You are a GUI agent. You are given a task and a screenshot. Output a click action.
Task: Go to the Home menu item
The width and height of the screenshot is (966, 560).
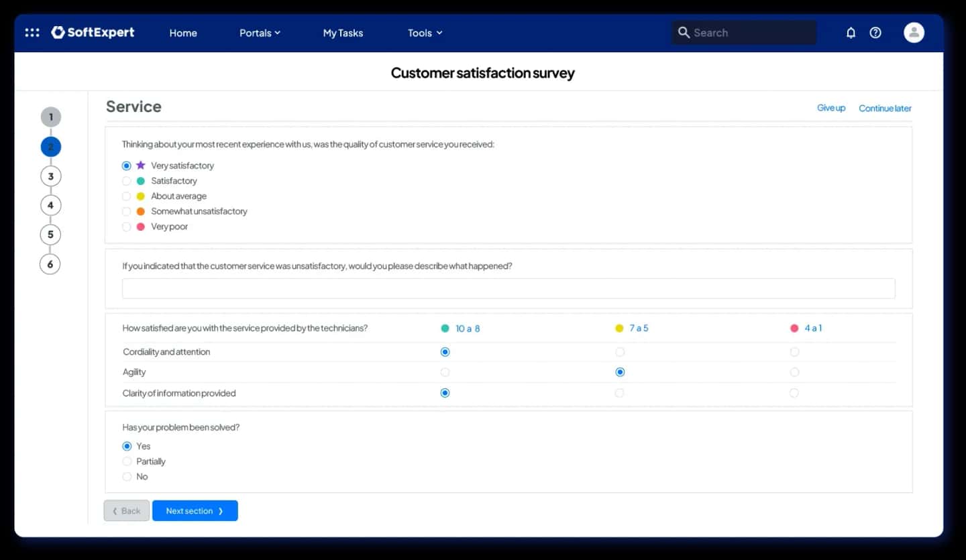click(x=183, y=33)
